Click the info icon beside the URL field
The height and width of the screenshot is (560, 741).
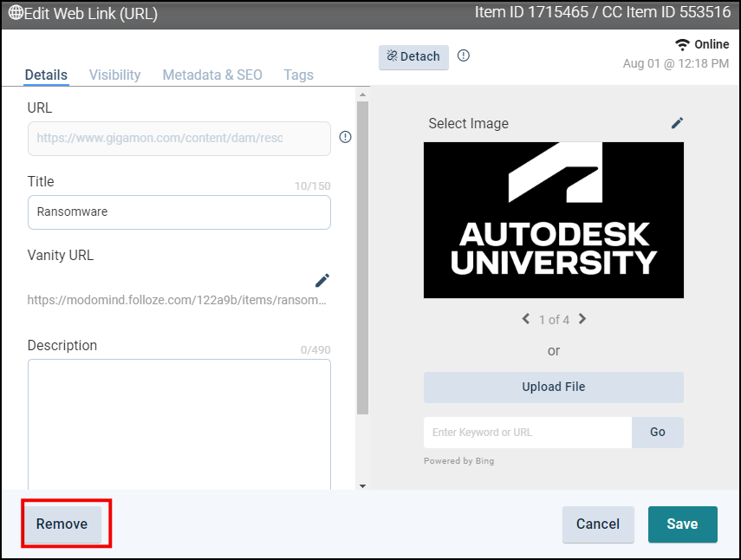[x=345, y=137]
